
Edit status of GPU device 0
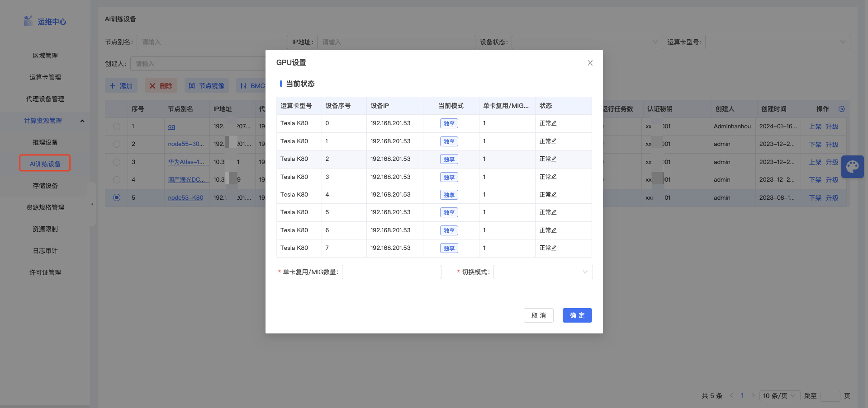point(554,123)
